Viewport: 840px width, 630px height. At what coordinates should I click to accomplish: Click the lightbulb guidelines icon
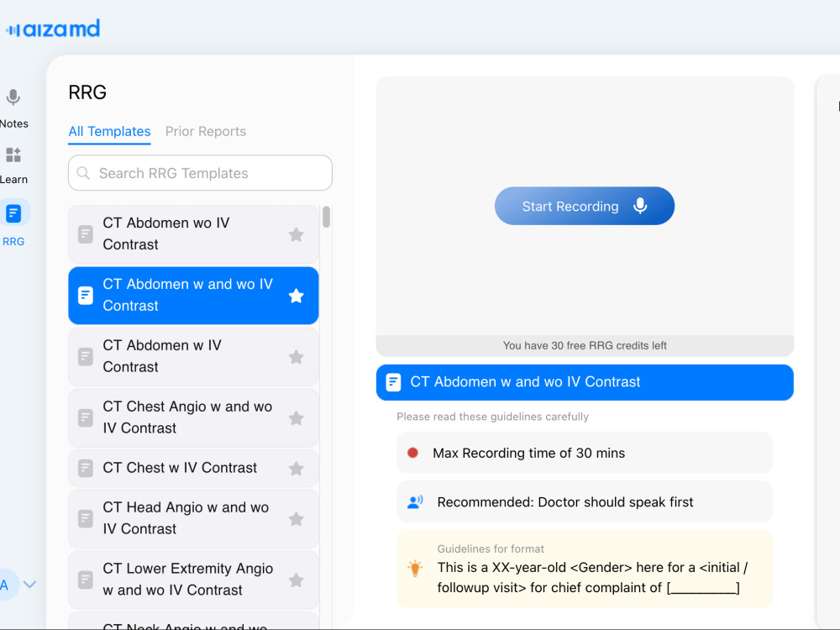coord(415,568)
